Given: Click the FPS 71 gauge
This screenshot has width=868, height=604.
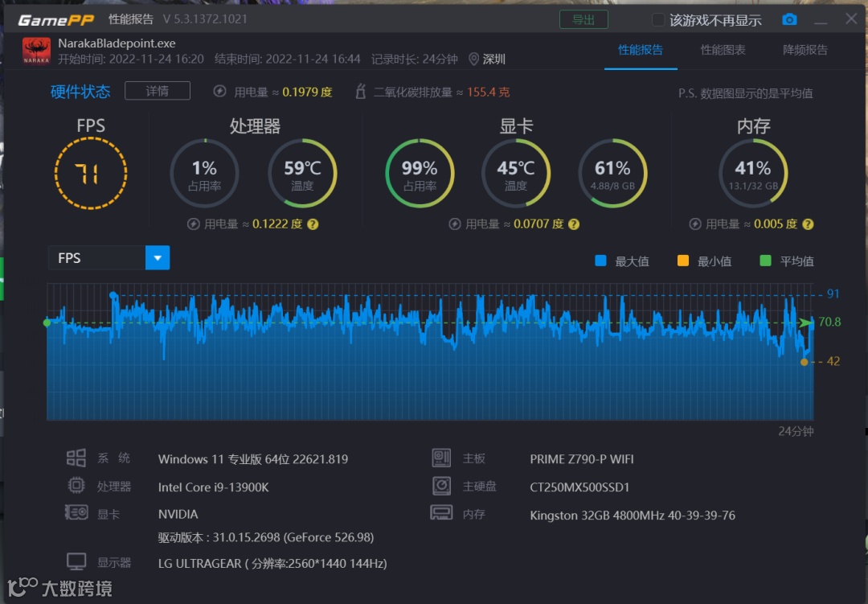Looking at the screenshot, I should (x=91, y=174).
